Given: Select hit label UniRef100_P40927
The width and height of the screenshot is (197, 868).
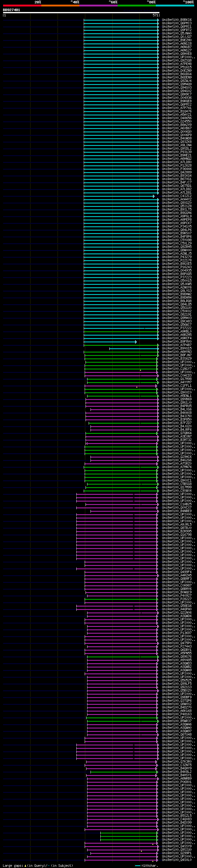Looking at the screenshot, I should click(x=177, y=595).
